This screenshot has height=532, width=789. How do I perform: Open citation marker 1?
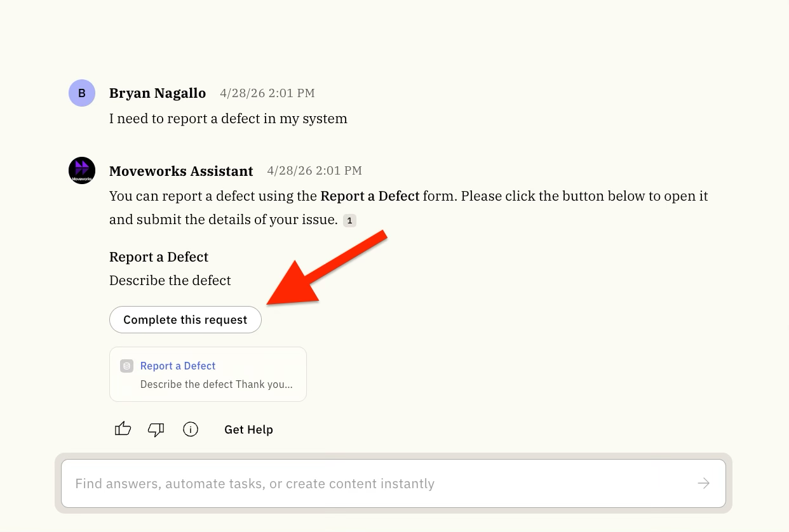349,220
